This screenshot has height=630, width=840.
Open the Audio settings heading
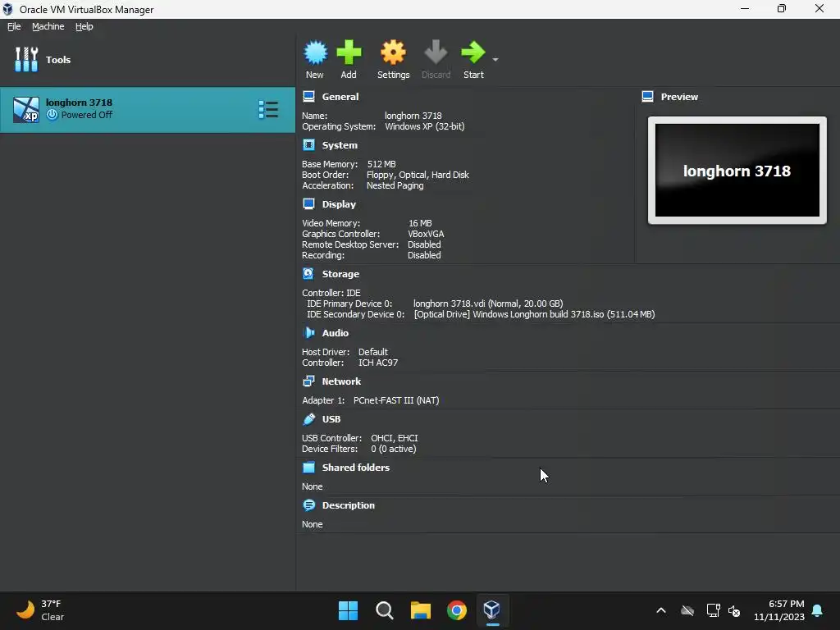click(336, 333)
